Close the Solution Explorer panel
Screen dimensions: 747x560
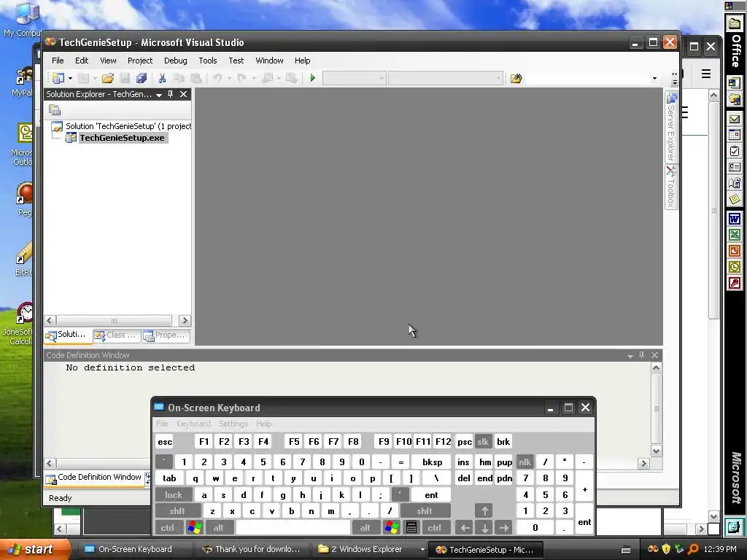[x=183, y=94]
